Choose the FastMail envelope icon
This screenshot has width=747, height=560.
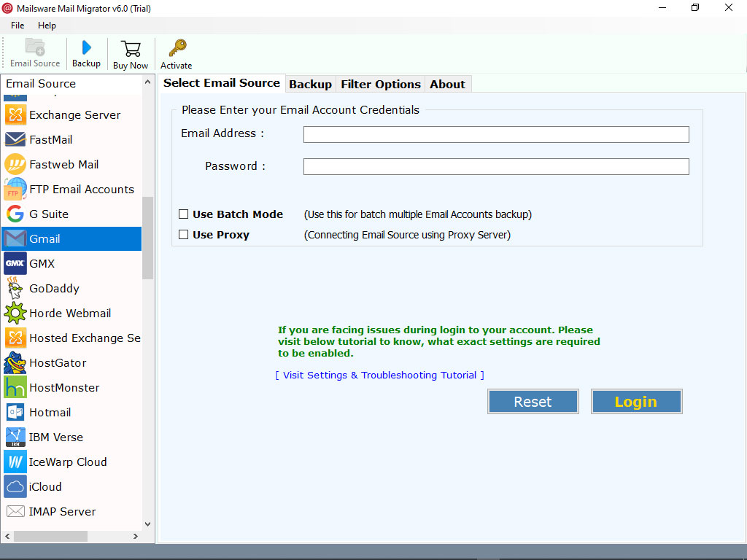pyautogui.click(x=15, y=139)
